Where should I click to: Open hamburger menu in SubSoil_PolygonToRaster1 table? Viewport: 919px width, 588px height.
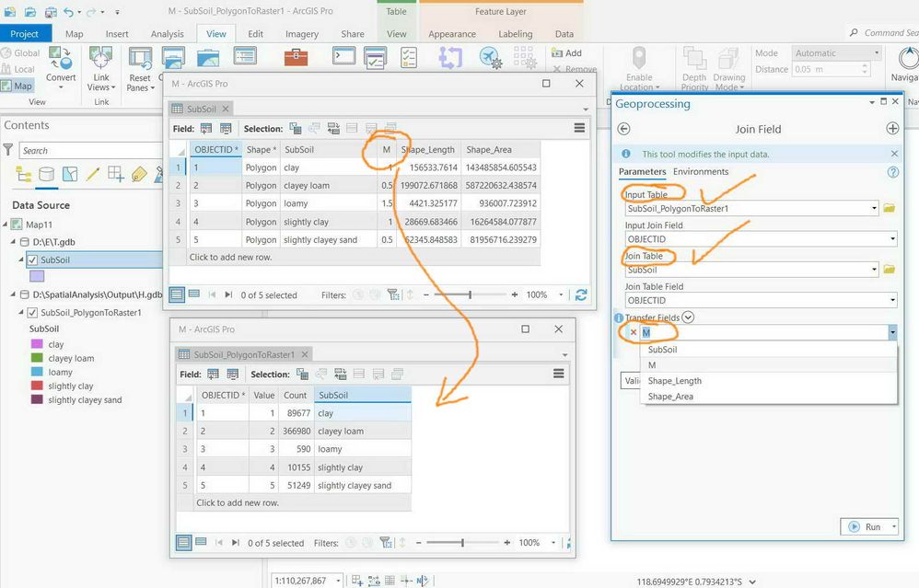click(559, 374)
